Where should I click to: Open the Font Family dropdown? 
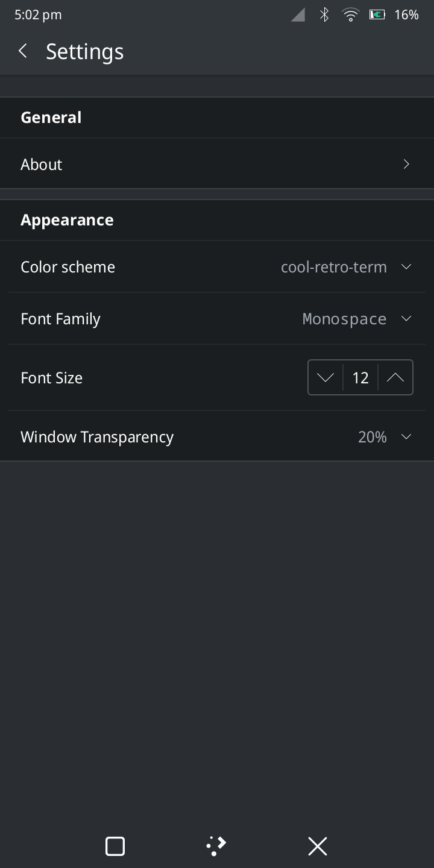click(x=406, y=319)
